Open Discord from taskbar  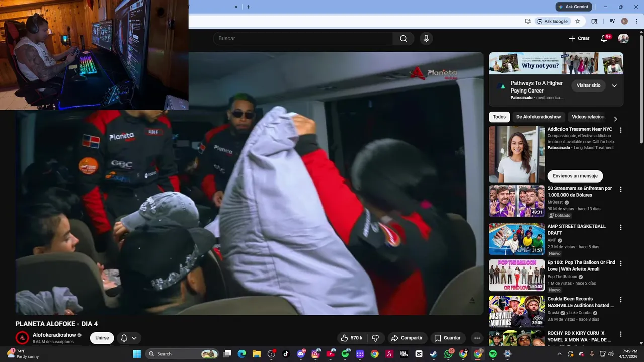coord(301,354)
